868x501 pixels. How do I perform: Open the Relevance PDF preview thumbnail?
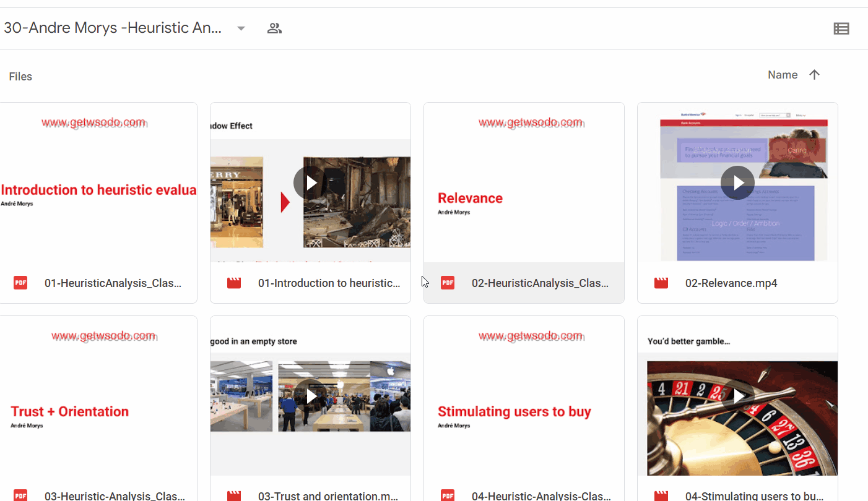coord(524,182)
